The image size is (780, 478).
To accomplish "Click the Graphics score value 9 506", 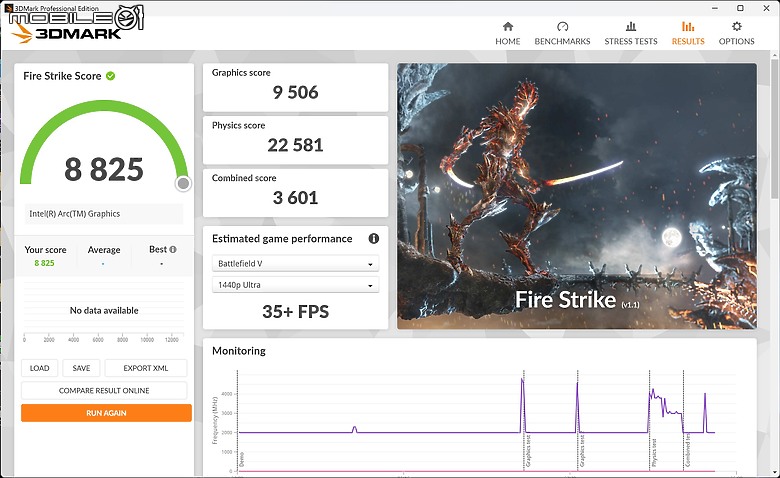I will click(295, 93).
